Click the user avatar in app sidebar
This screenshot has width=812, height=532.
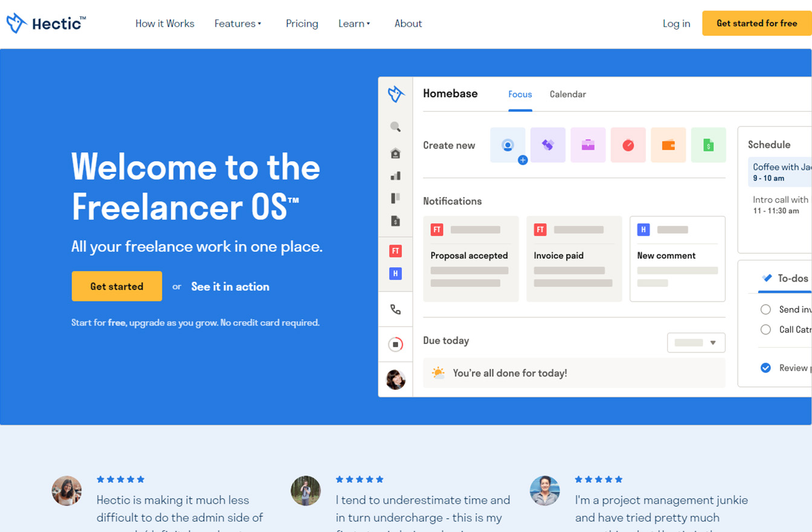[x=395, y=380]
